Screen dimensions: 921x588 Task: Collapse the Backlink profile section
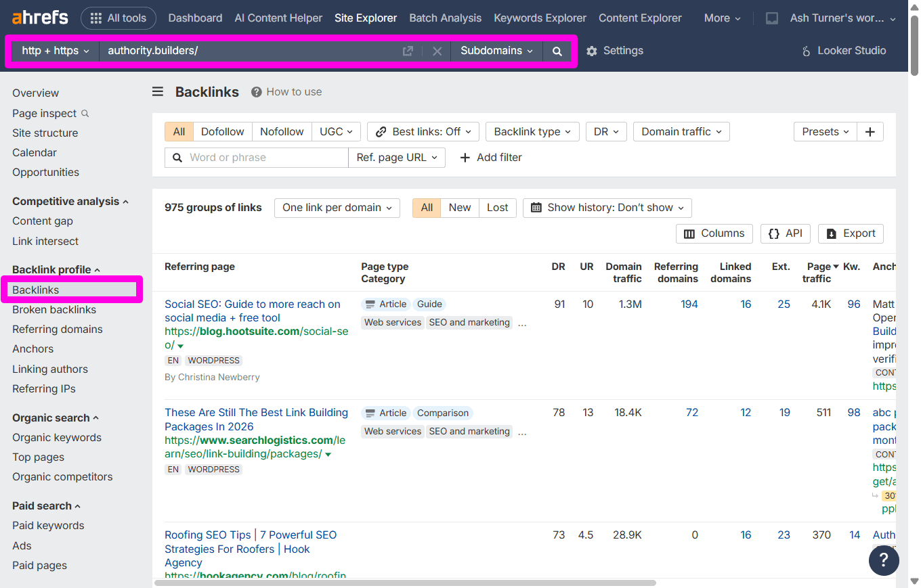point(56,270)
